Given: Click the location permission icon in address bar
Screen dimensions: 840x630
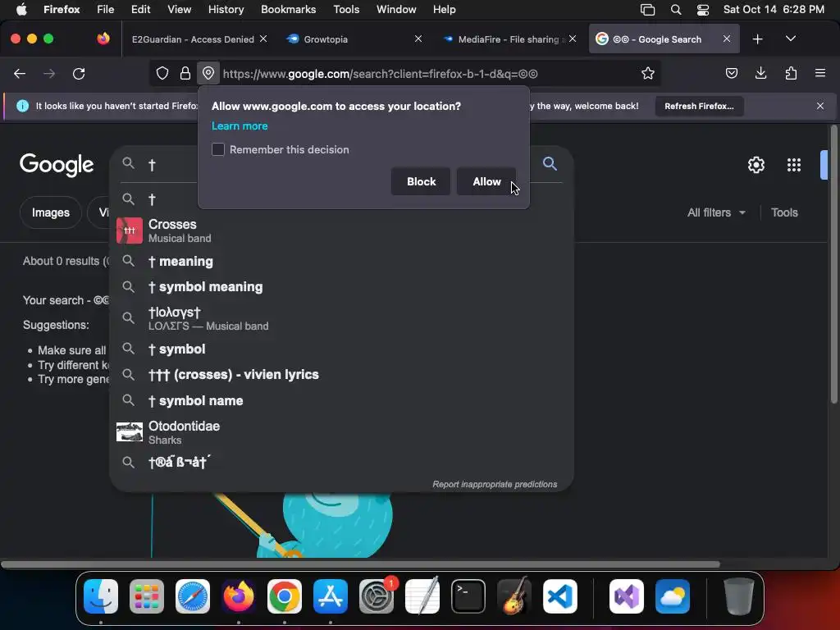Looking at the screenshot, I should tap(208, 73).
